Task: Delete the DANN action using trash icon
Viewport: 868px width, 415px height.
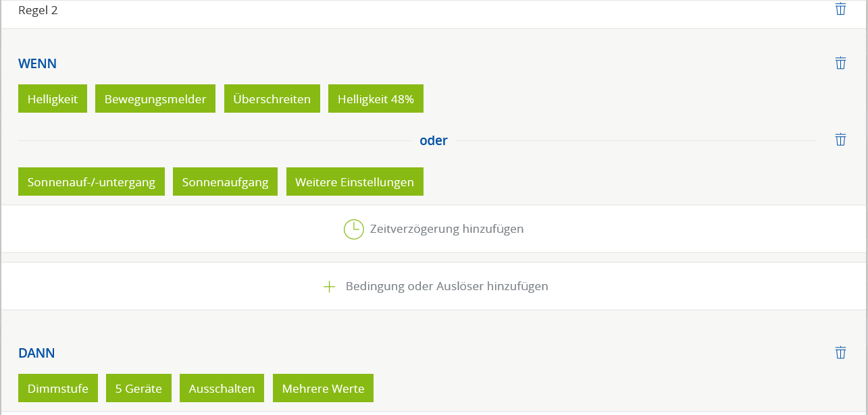Action: (x=840, y=352)
